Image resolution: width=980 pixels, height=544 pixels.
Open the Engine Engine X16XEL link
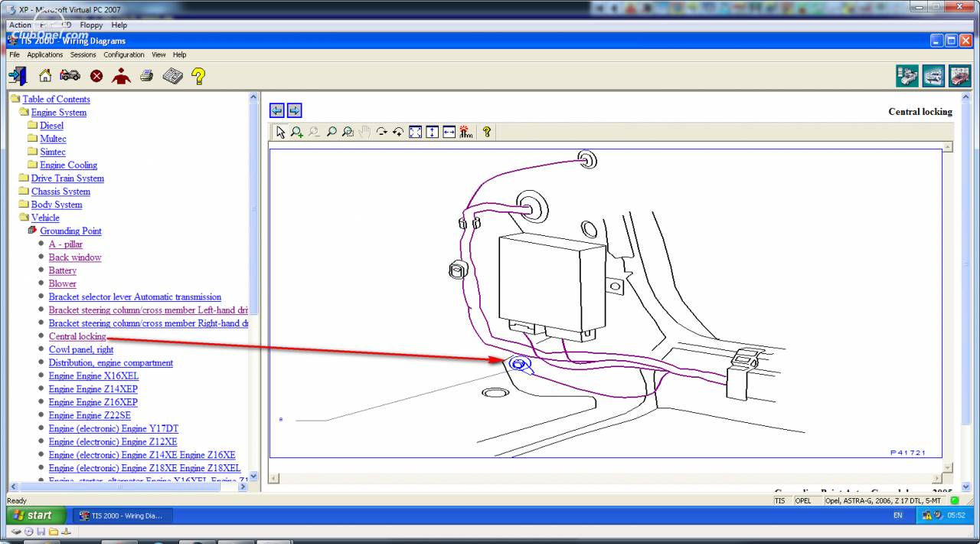pos(94,376)
